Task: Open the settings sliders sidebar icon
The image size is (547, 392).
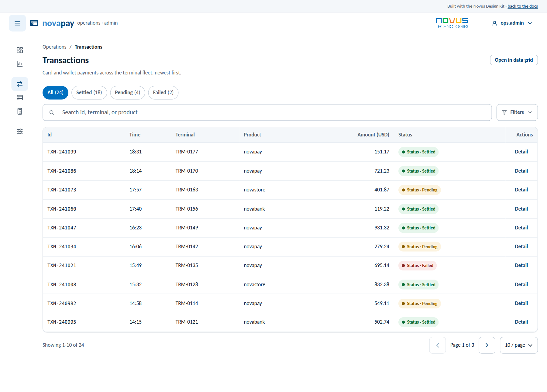Action: pyautogui.click(x=20, y=131)
